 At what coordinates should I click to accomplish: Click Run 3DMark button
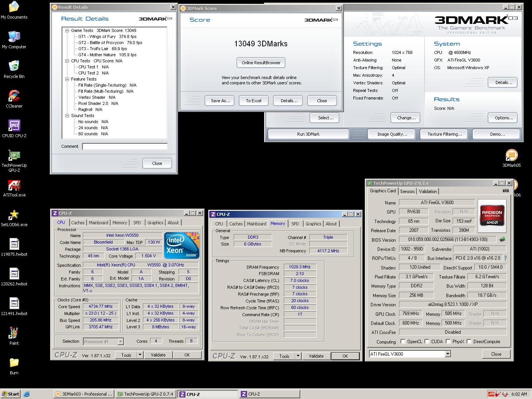click(308, 134)
